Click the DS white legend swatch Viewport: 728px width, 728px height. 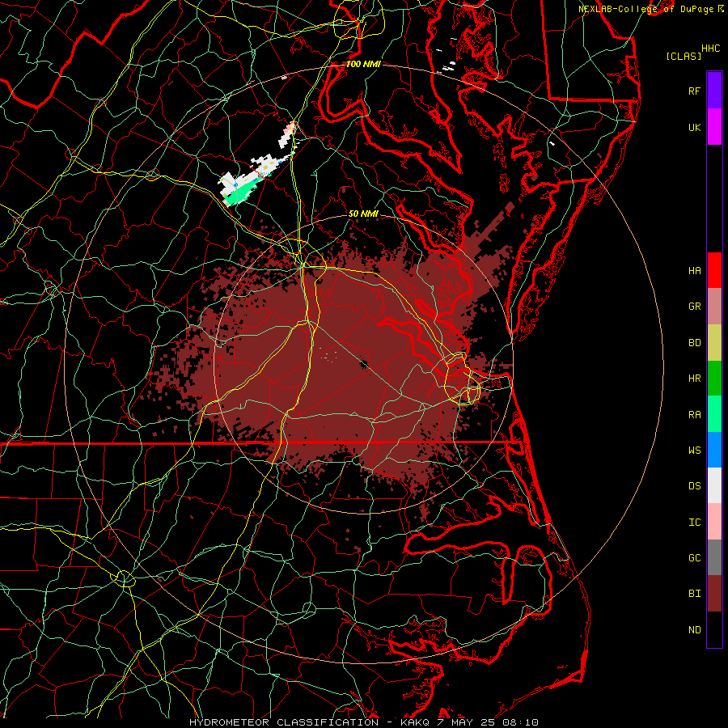click(x=714, y=485)
